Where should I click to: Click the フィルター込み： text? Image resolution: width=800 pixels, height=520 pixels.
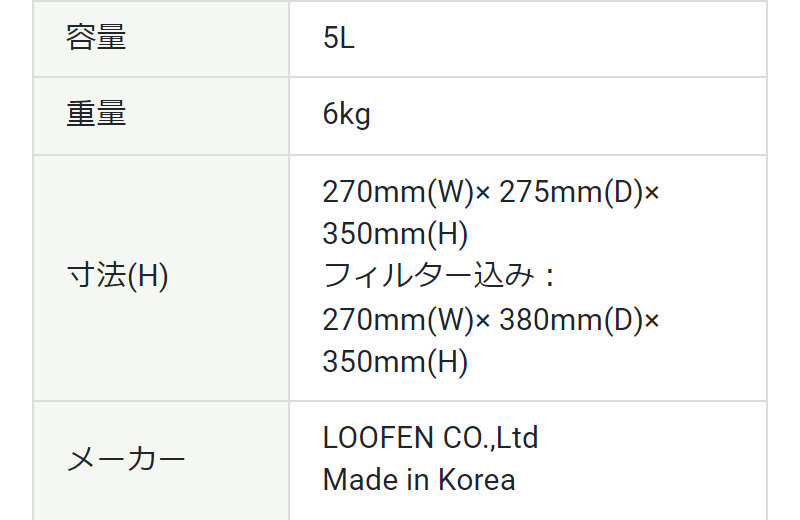pos(438,277)
